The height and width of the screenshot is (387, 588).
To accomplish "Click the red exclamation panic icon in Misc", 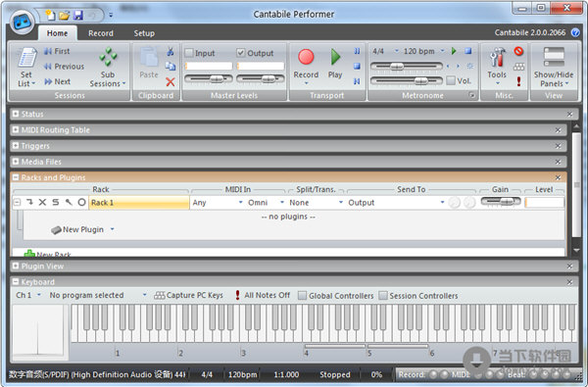I will [518, 81].
